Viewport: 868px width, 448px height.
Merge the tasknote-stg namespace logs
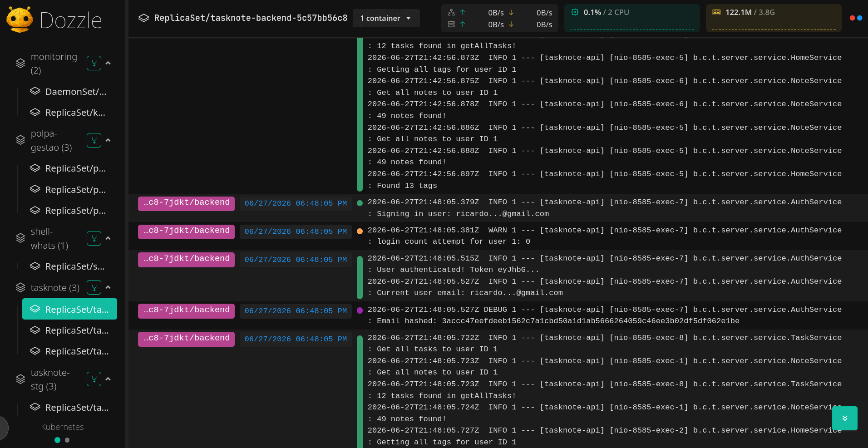[x=94, y=379]
